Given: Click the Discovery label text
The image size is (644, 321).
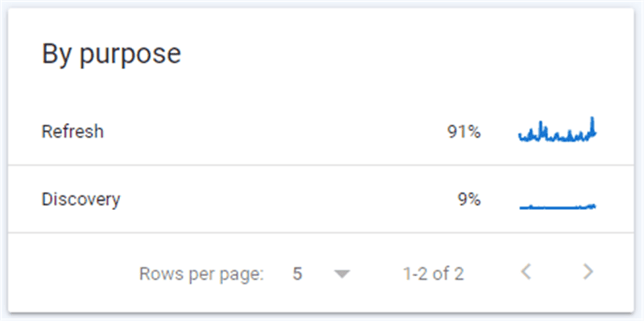Looking at the screenshot, I should [81, 200].
